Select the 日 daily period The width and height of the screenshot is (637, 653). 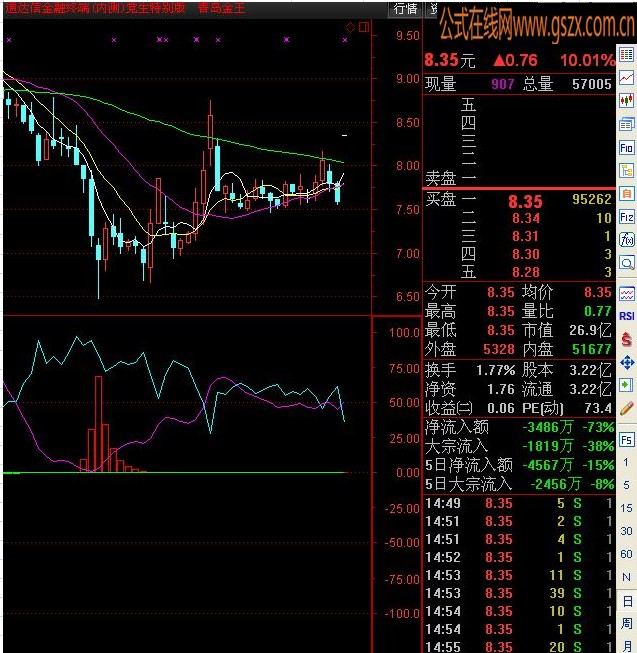pos(627,601)
